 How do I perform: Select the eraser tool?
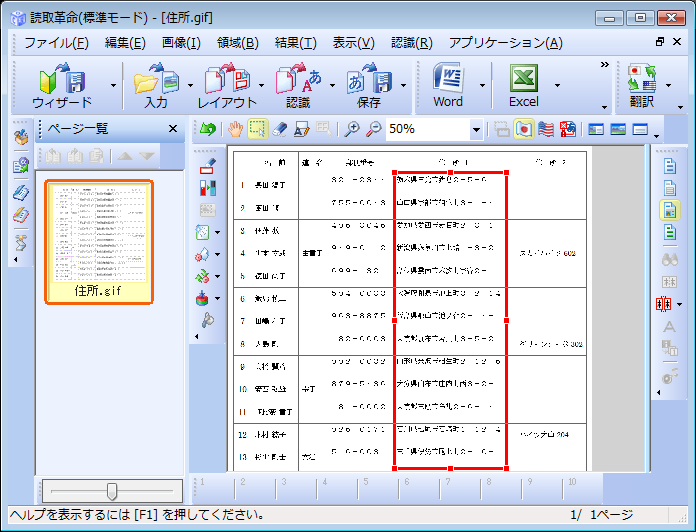[280, 129]
